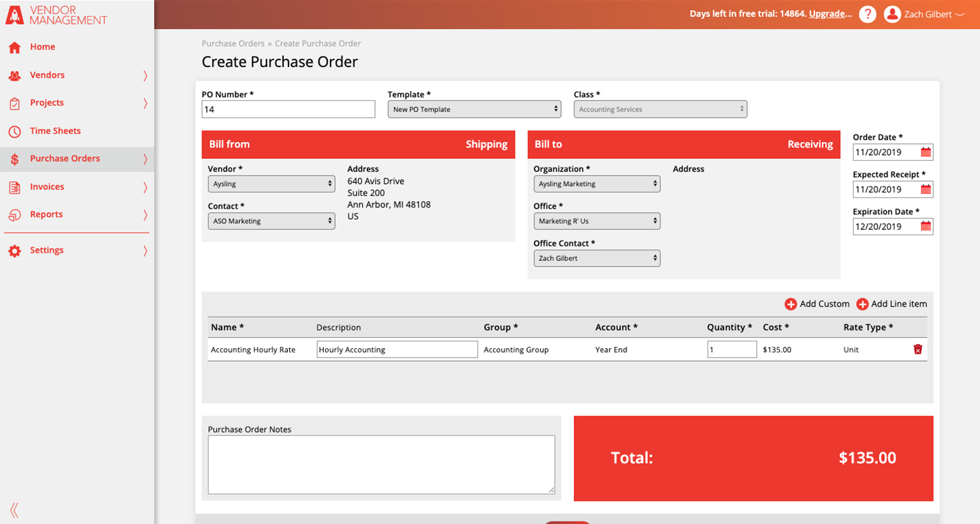This screenshot has height=524, width=980.
Task: Click the Add Custom plus icon
Action: click(x=791, y=304)
